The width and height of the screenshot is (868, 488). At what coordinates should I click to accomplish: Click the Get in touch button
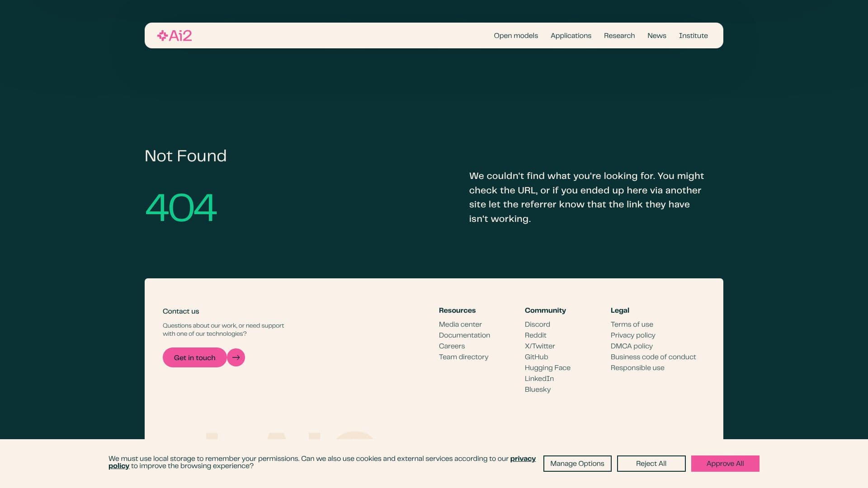(195, 357)
